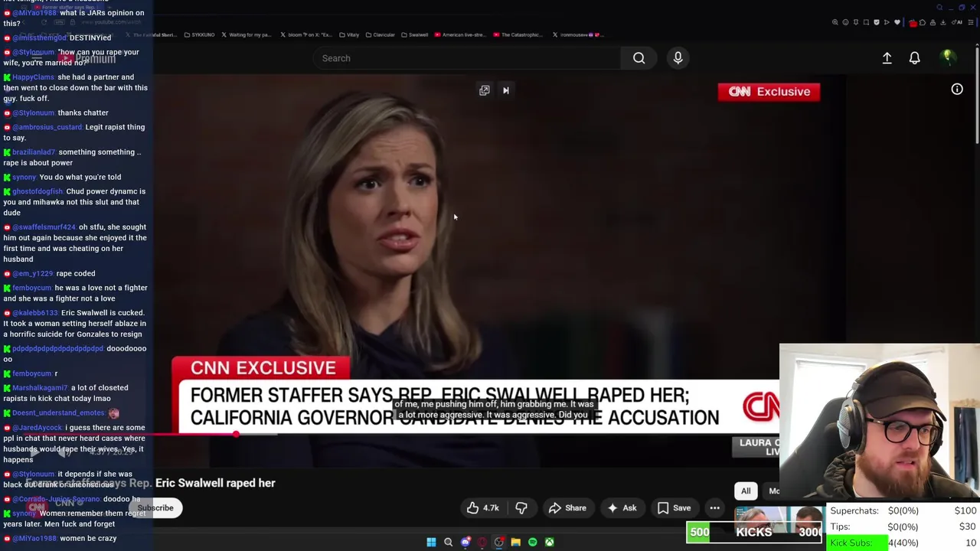This screenshot has width=980, height=551.
Task: Open the SYKKUNO bookmark folder
Action: 198,34
